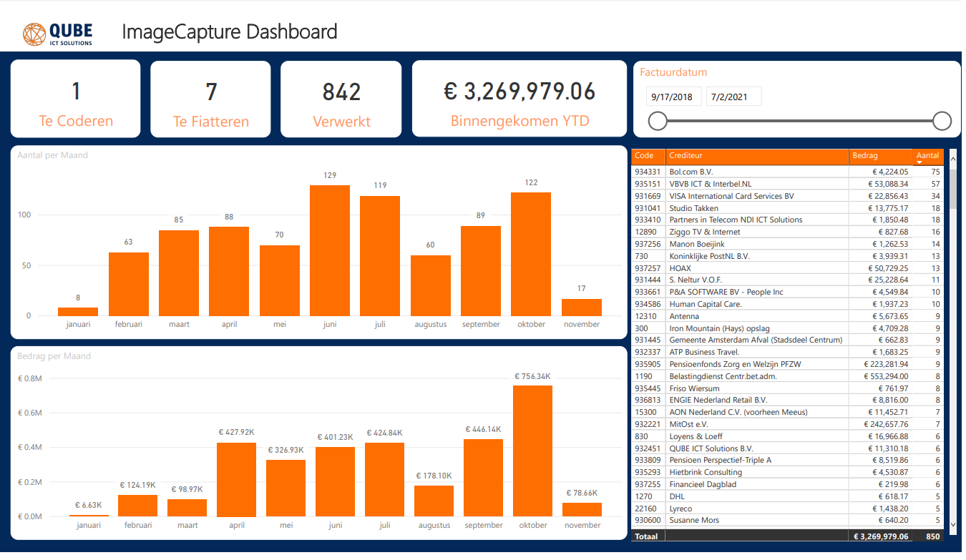
Task: Sort by the Aantal column header
Action: click(x=928, y=155)
